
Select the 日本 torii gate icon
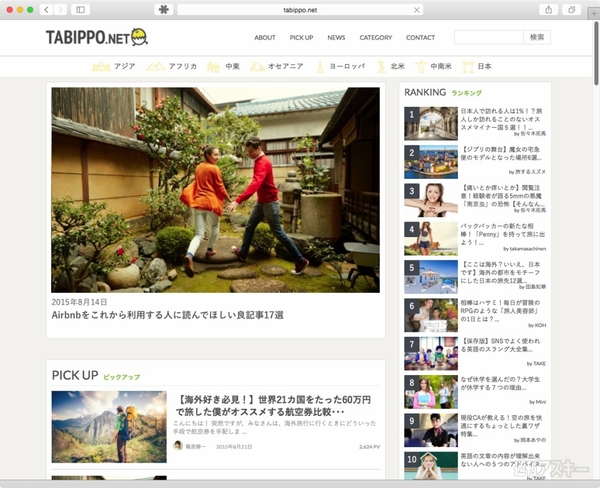coord(468,67)
